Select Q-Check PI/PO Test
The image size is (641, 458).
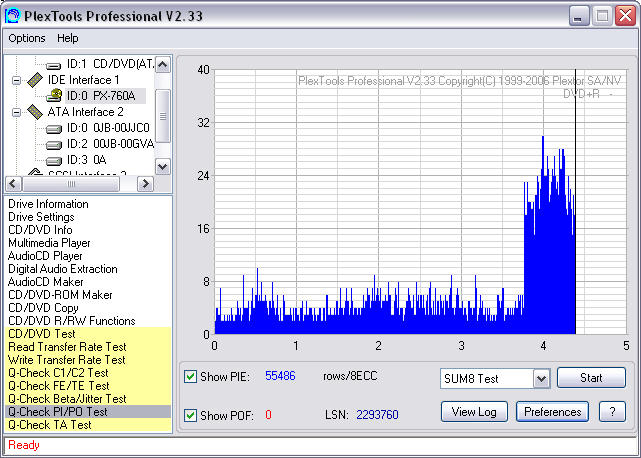click(88, 412)
